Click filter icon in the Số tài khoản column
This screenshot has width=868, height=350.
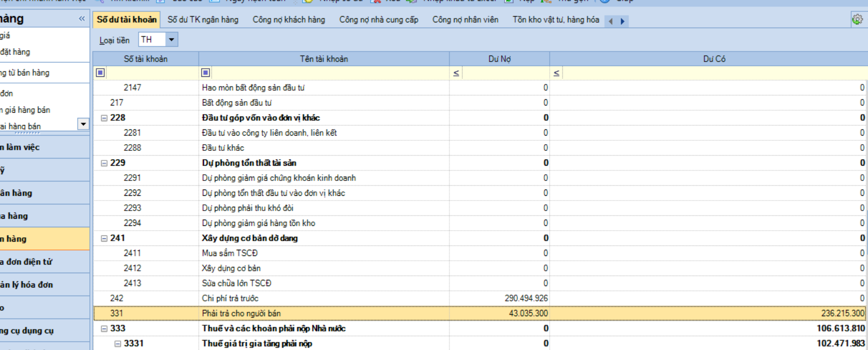tap(100, 73)
